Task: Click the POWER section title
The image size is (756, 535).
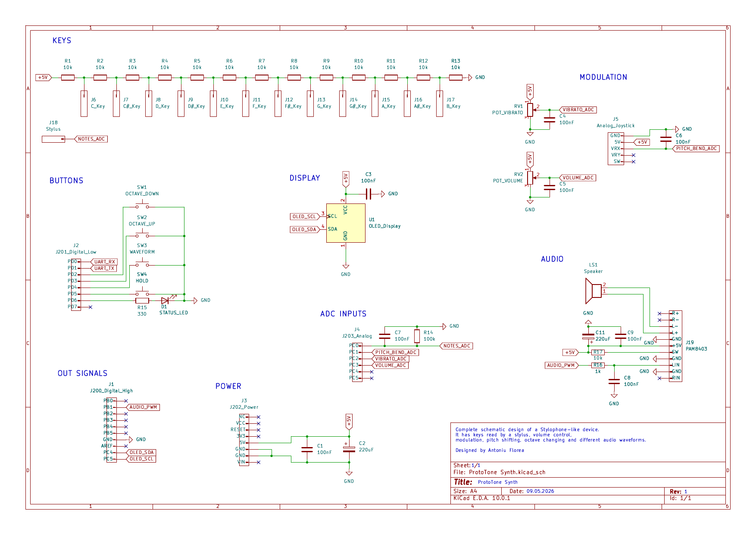Action: point(228,386)
